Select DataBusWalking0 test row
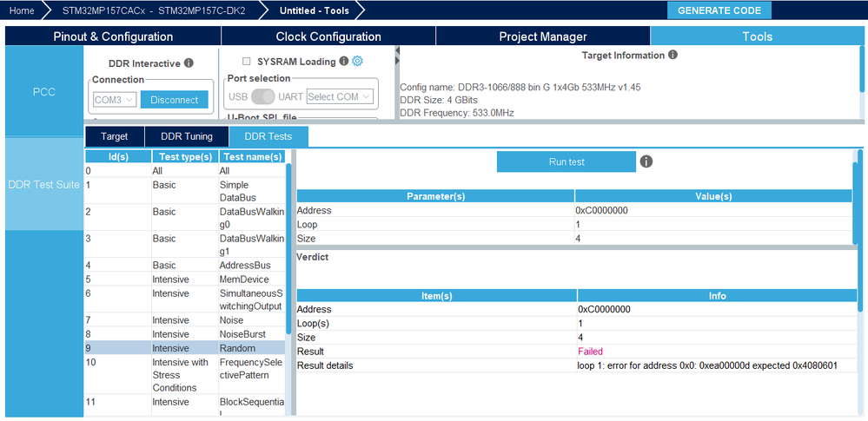Image resolution: width=868 pixels, height=421 pixels. [x=185, y=218]
